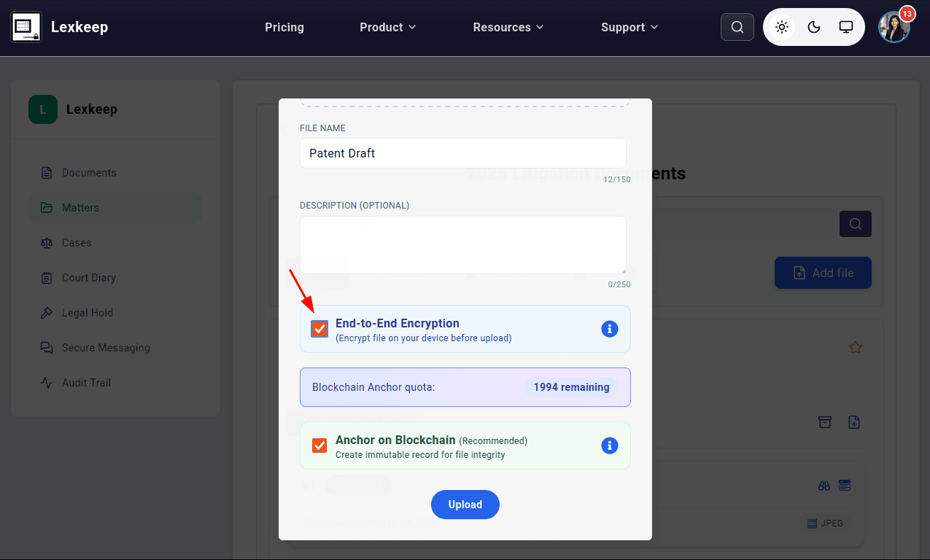Open Court Diary in the sidebar
This screenshot has width=930, height=560.
tap(115, 278)
